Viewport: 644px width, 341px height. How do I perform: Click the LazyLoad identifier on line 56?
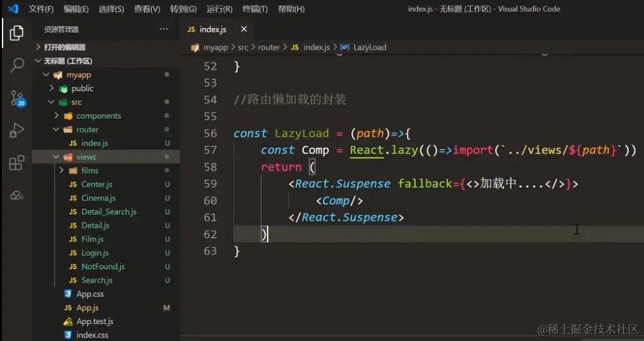pos(302,133)
